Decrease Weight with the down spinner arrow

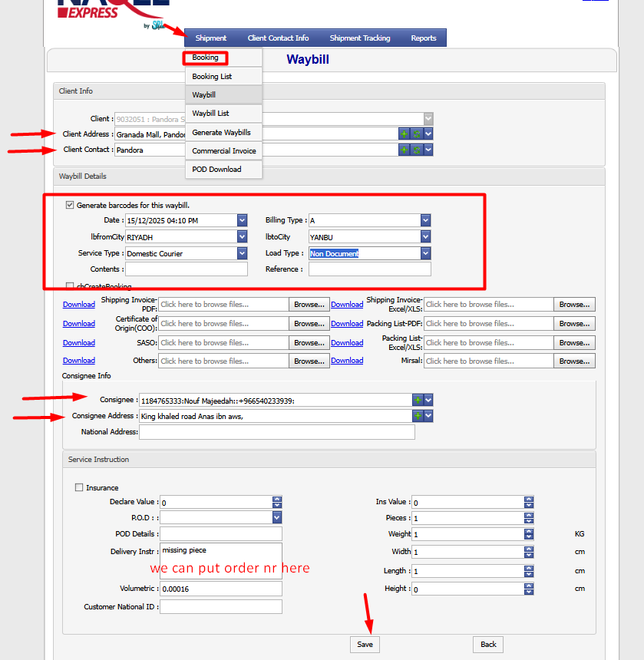[x=529, y=537]
